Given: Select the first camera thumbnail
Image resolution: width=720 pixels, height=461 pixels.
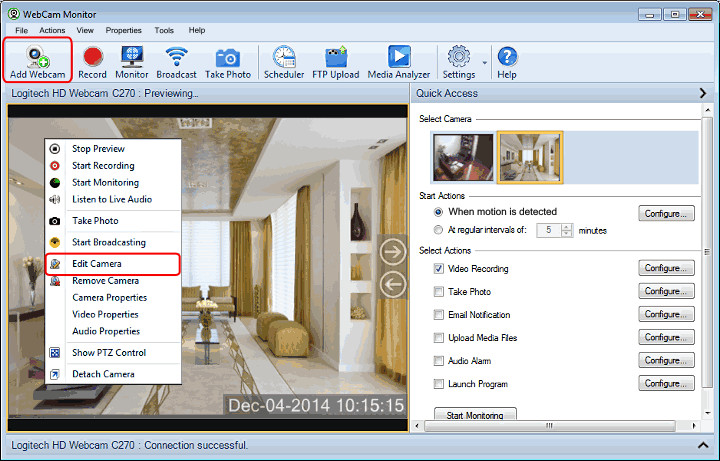Looking at the screenshot, I should pyautogui.click(x=463, y=157).
